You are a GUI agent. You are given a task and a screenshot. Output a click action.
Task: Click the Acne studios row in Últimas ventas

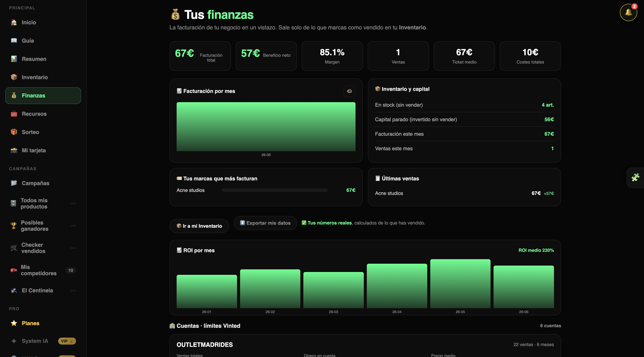point(465,193)
